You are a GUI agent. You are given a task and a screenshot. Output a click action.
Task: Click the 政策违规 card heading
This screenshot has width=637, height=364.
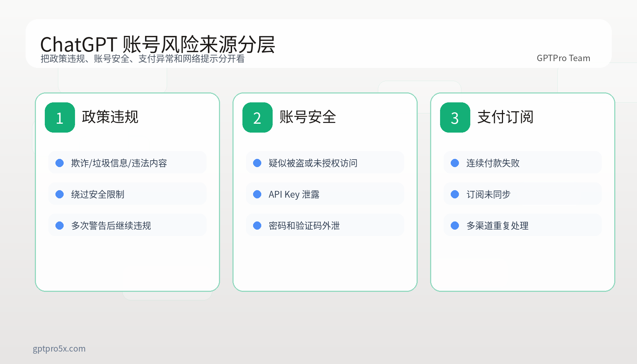(110, 117)
